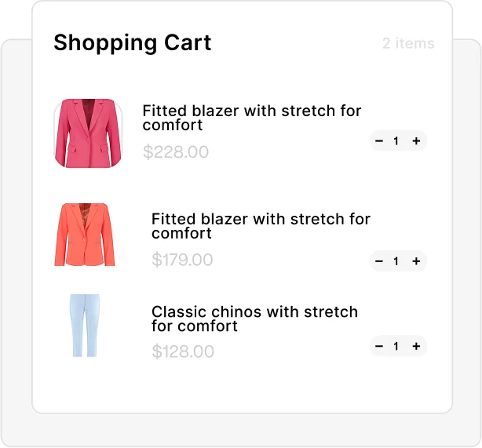The image size is (482, 448).
Task: Open "Classic chinos with stretch for comfort"
Action: click(x=254, y=319)
